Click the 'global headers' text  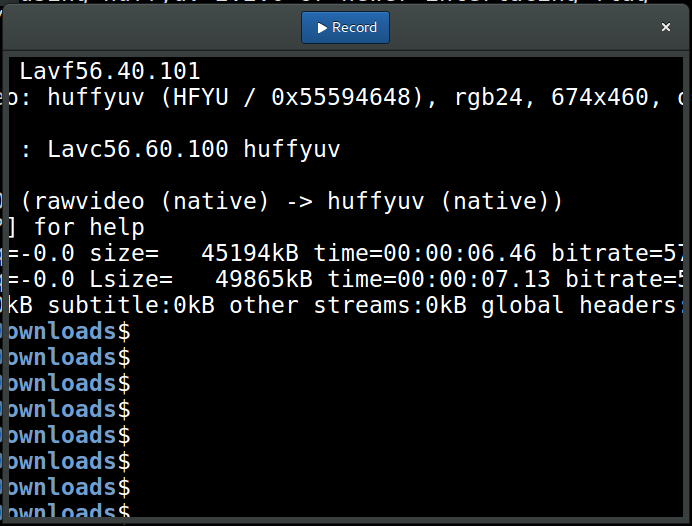pyautogui.click(x=578, y=306)
